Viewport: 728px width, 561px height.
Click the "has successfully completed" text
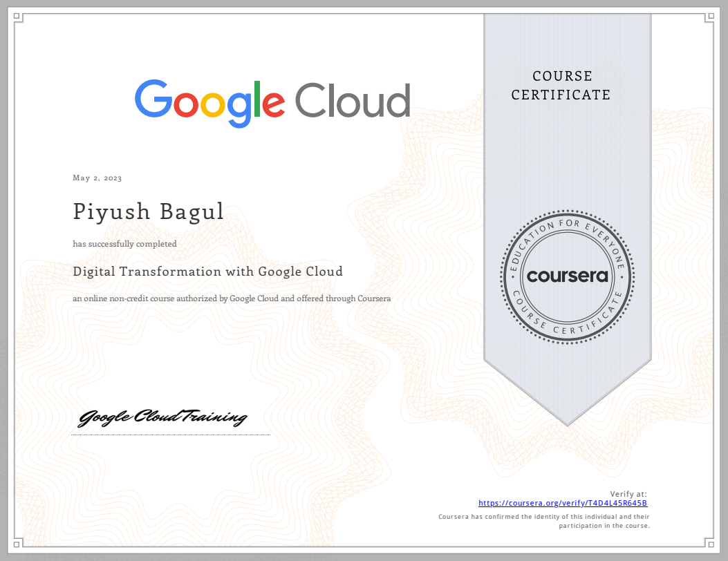pyautogui.click(x=124, y=244)
